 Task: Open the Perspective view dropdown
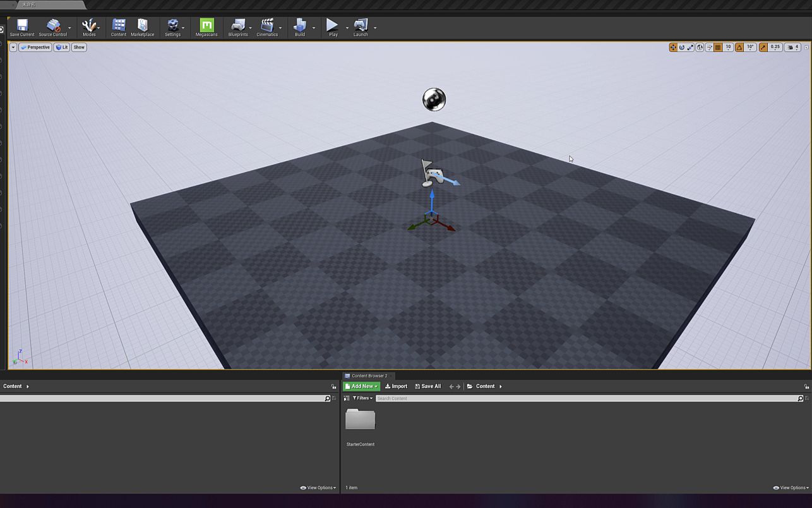pos(35,47)
